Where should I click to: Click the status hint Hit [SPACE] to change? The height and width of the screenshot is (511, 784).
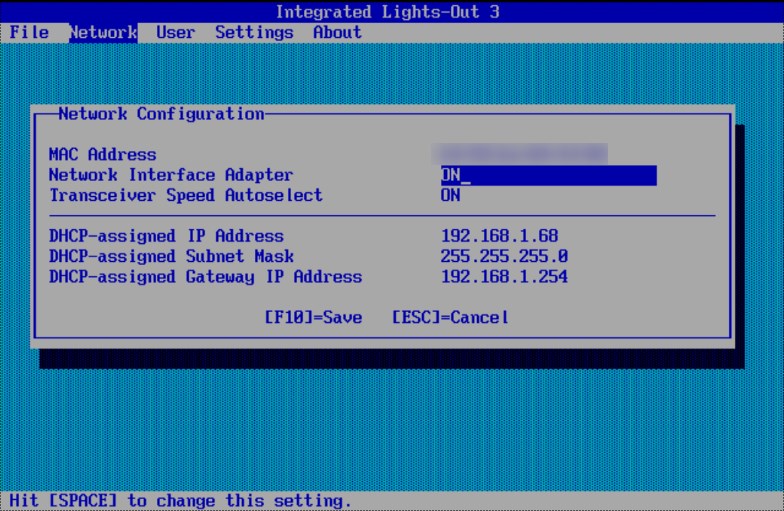coord(180,500)
